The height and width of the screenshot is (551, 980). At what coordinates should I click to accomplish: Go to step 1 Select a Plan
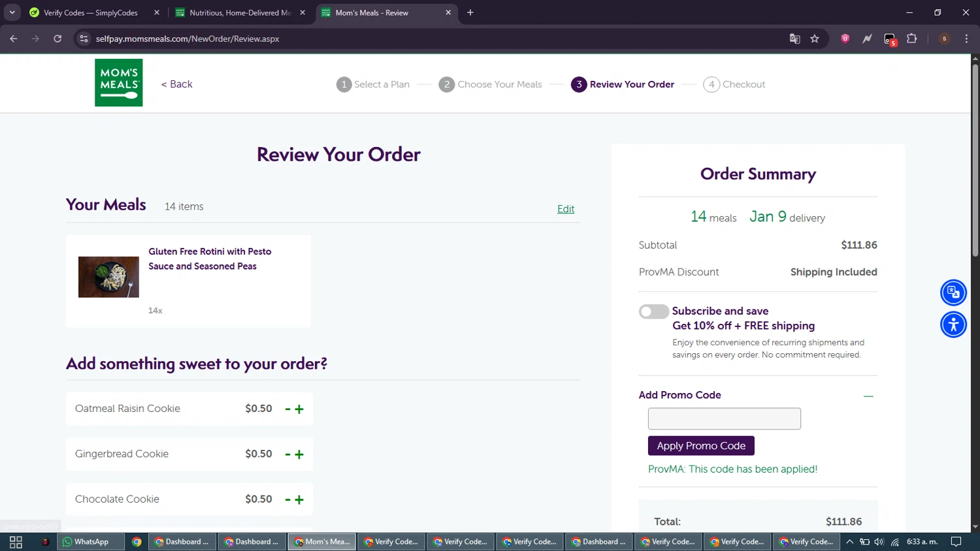coord(373,84)
